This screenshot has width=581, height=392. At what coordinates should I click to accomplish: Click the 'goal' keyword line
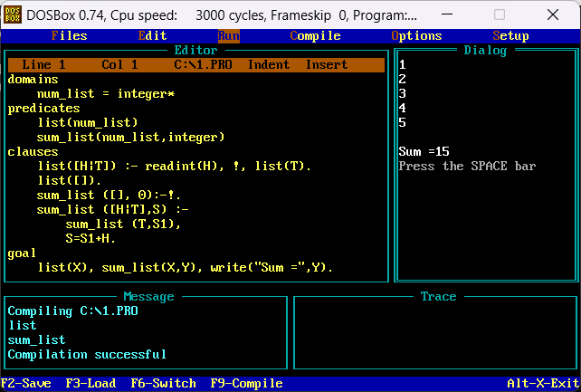coord(22,253)
